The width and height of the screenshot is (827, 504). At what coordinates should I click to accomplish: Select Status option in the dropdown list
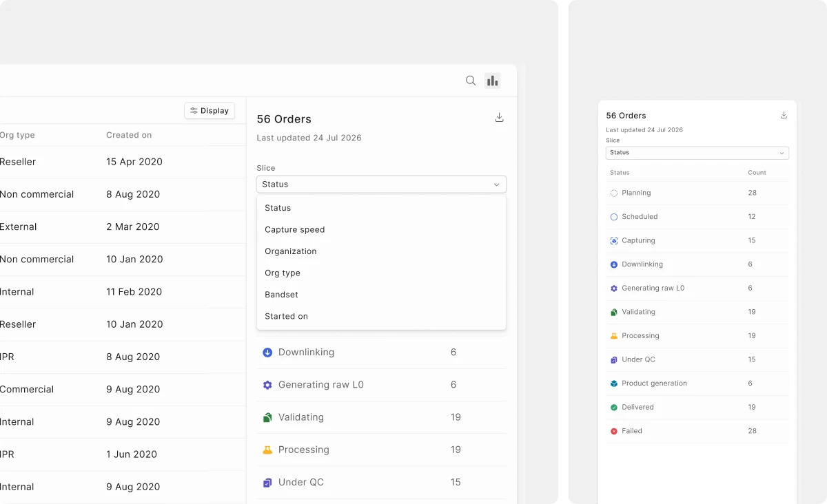(381, 208)
